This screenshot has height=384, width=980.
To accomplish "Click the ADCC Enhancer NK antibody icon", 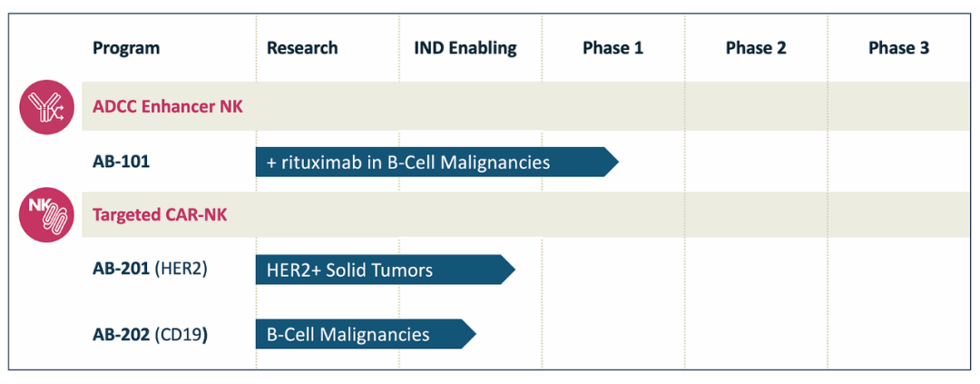I will (47, 107).
